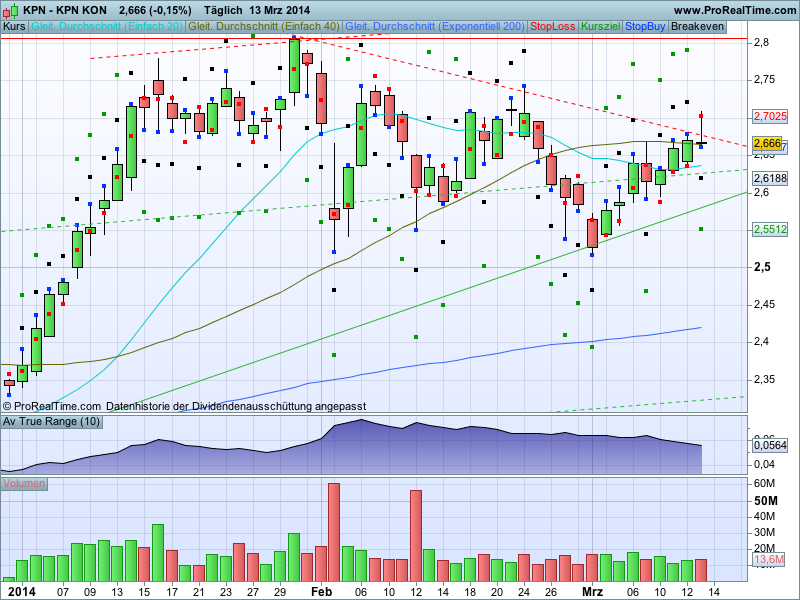Click the Volumen panel label
The width and height of the screenshot is (800, 600).
pos(24,483)
